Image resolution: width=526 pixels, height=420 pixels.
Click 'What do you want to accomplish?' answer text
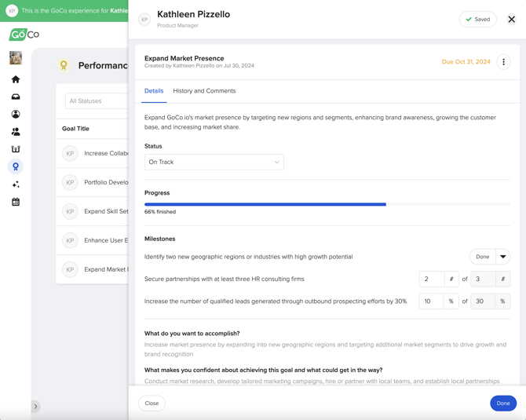tap(325, 349)
